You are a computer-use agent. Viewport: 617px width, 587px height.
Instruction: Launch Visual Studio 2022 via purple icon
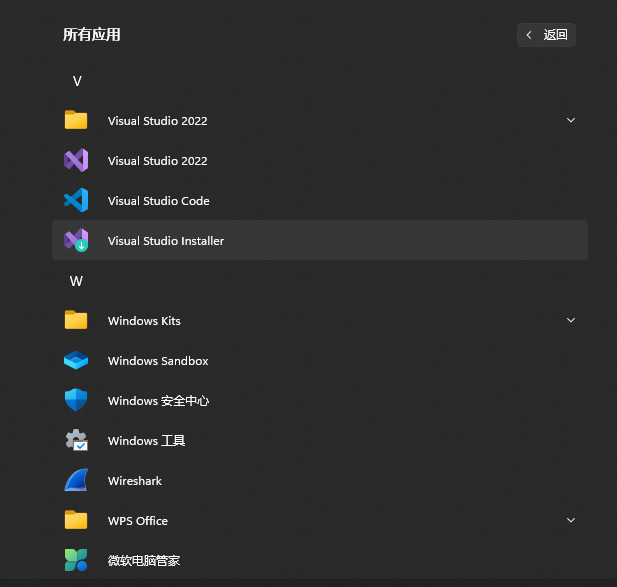(76, 160)
